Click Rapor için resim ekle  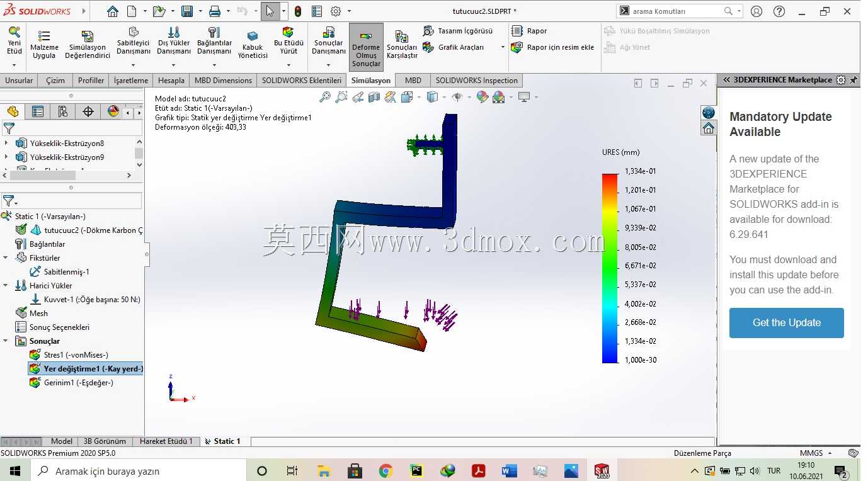tap(553, 47)
